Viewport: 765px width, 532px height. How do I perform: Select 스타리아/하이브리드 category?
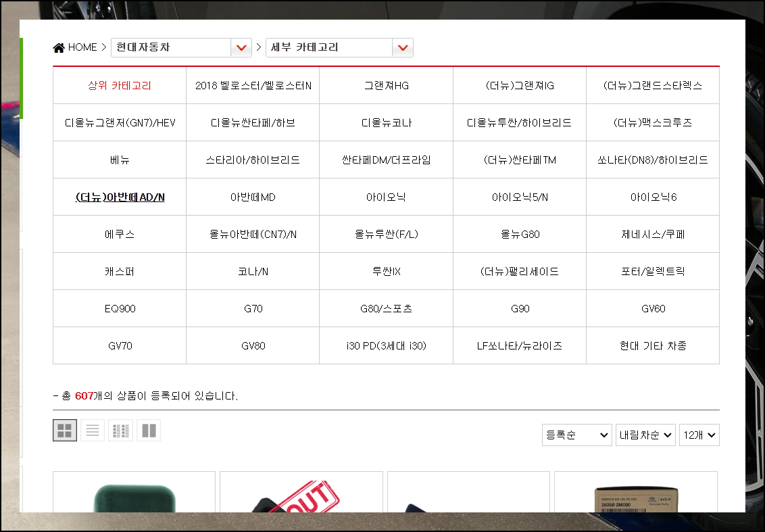(253, 160)
